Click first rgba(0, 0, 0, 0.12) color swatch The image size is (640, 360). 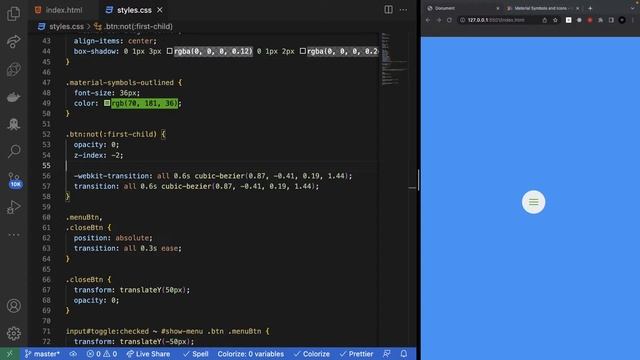tap(170, 51)
